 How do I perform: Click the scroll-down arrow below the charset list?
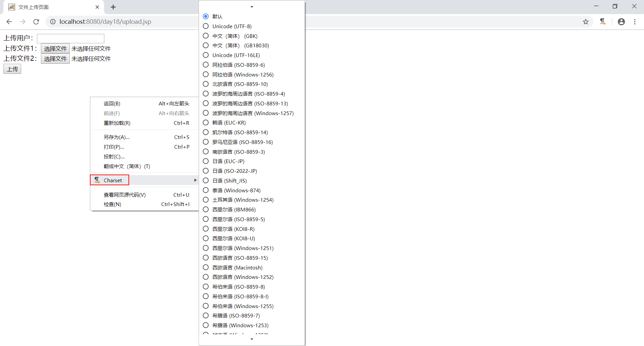pos(252,339)
